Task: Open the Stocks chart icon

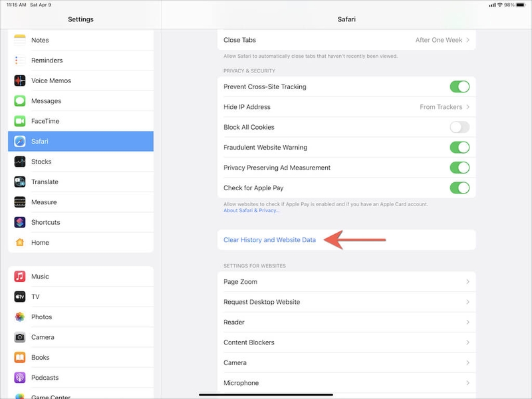Action: 20,162
